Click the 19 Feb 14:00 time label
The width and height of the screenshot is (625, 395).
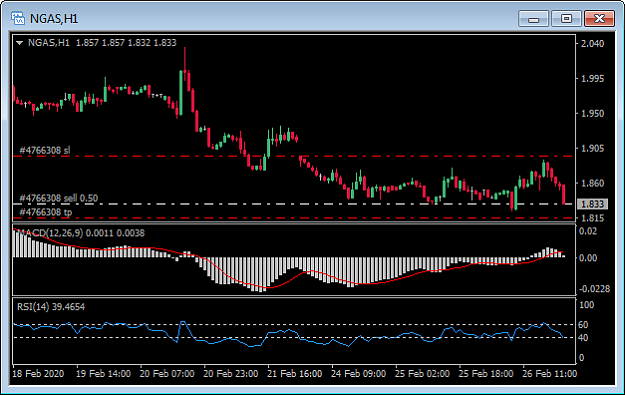click(x=103, y=374)
